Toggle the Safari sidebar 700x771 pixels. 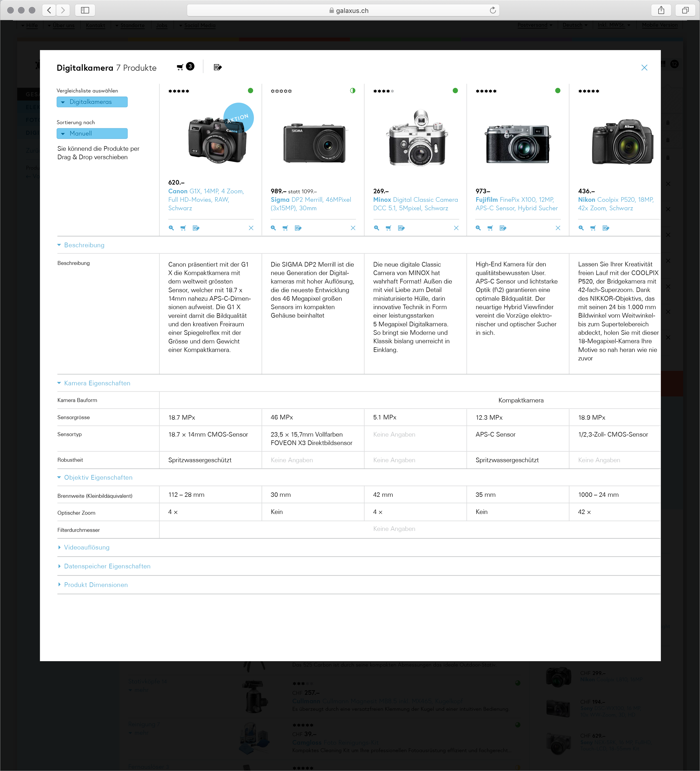(x=85, y=10)
